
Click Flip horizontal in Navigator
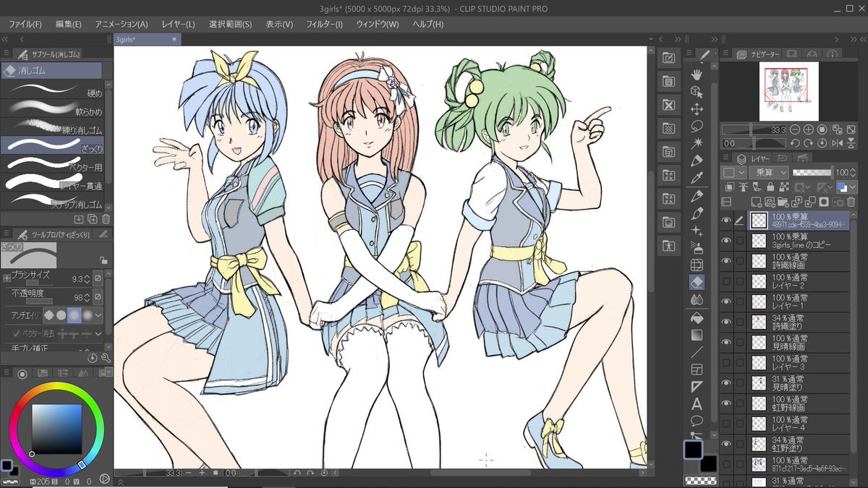click(x=838, y=143)
